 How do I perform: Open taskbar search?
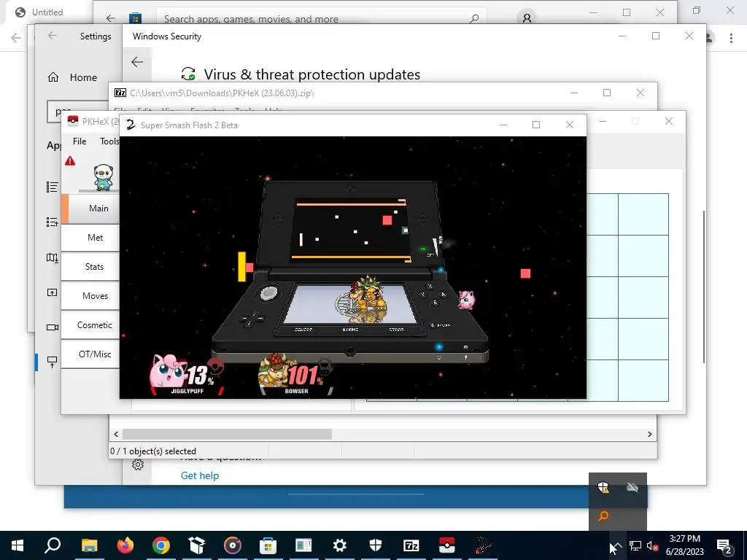pos(53,545)
